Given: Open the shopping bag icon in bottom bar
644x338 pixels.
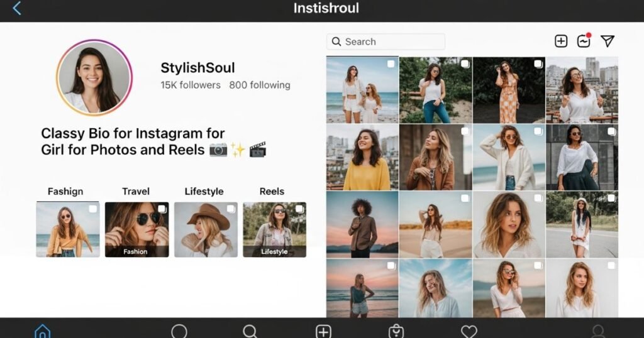Looking at the screenshot, I should tap(396, 332).
